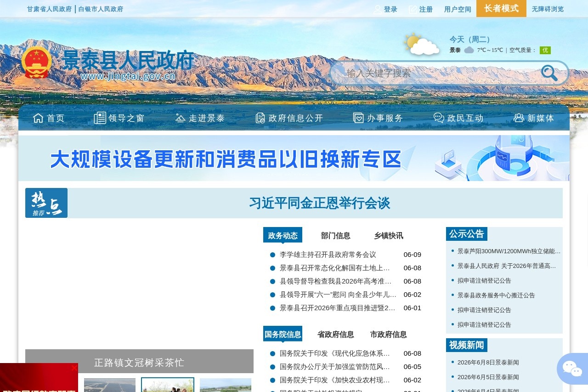Open headline 习近平同金正恩举行会谈

320,203
